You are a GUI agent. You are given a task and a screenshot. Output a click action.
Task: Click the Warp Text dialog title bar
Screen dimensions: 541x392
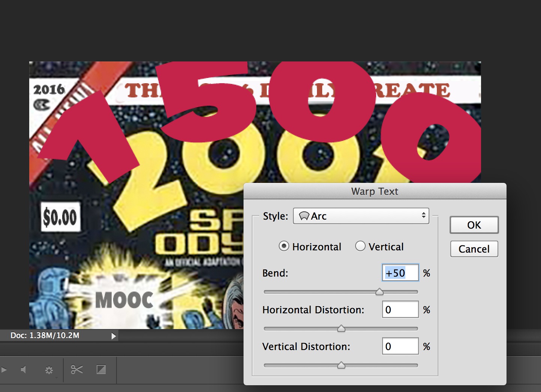[x=375, y=191]
